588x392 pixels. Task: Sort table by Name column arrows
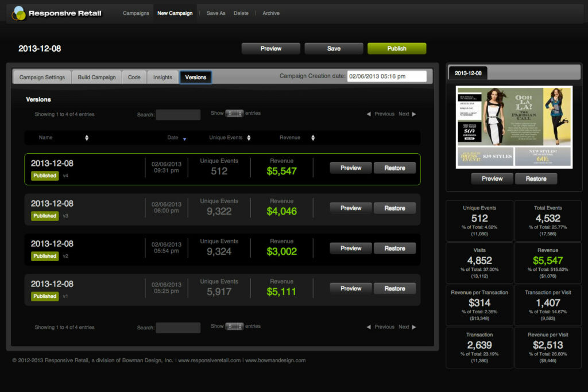pos(87,138)
